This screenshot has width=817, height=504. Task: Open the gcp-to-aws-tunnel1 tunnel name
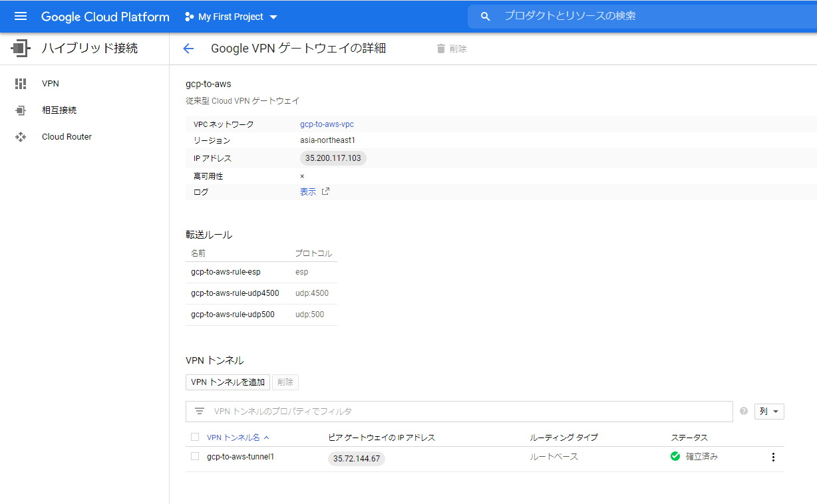(241, 457)
